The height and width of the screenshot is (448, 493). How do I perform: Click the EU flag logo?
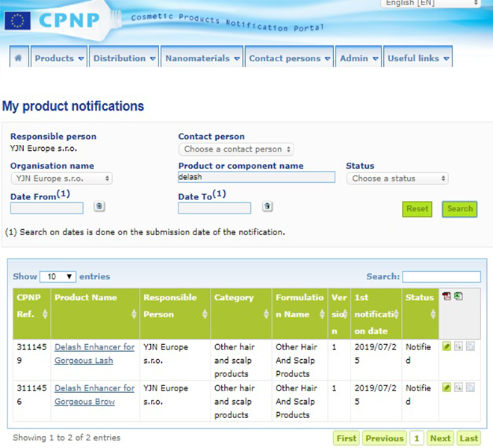(18, 21)
